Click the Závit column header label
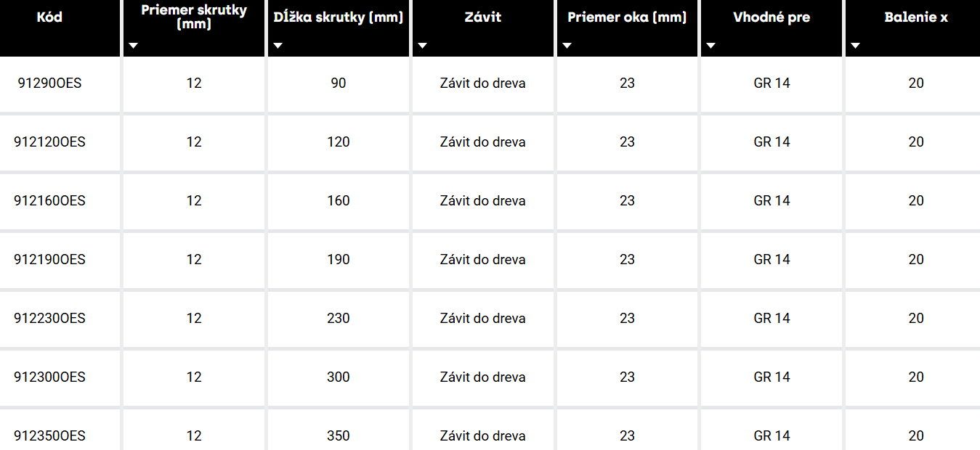 [x=482, y=17]
